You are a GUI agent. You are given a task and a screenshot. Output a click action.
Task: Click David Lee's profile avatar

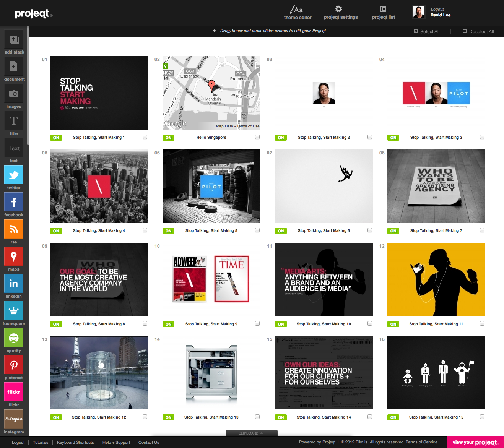click(x=419, y=12)
